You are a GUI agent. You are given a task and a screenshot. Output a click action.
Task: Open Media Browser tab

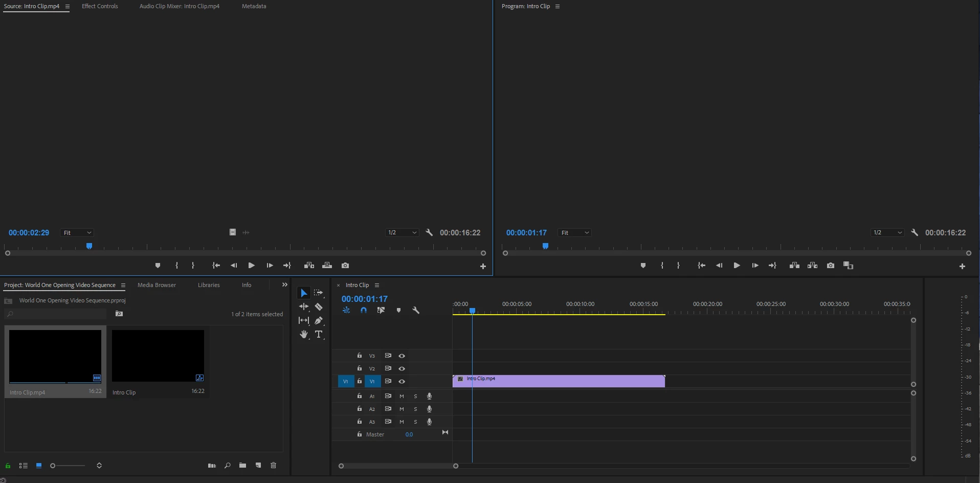(157, 285)
